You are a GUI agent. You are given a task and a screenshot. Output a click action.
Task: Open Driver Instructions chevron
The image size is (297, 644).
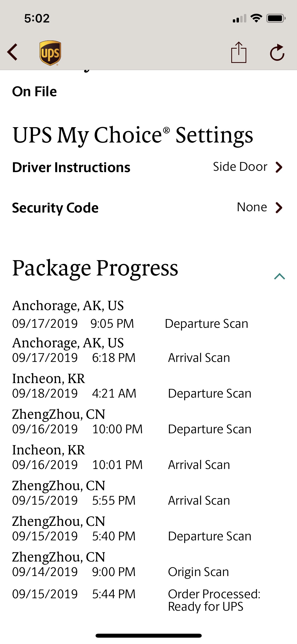coord(279,167)
